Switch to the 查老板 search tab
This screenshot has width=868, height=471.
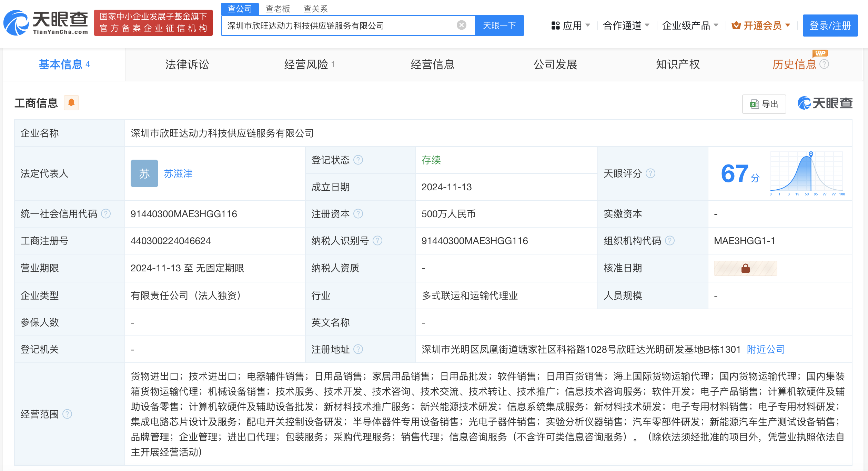coord(278,9)
